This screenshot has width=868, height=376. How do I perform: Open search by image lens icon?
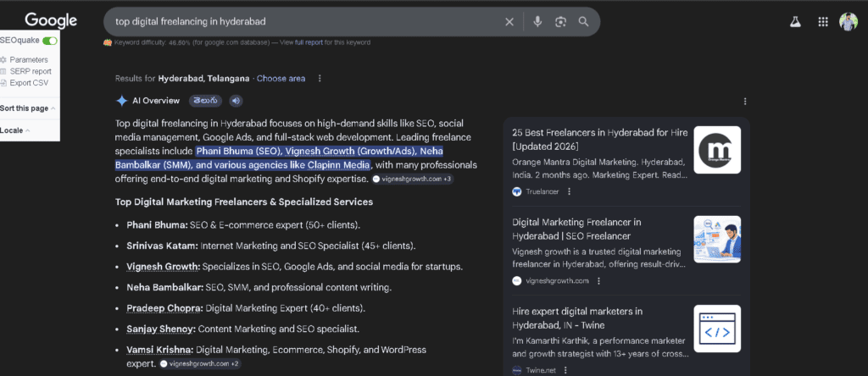click(x=561, y=21)
